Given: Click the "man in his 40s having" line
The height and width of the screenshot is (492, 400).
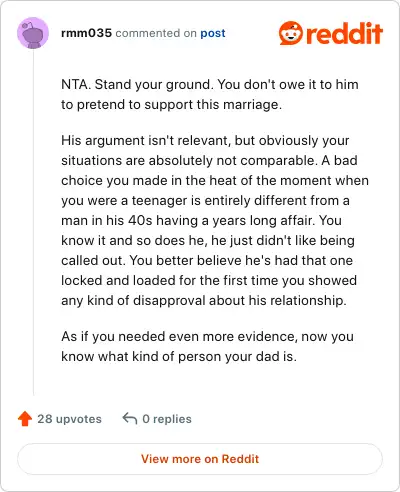Looking at the screenshot, I should point(201,221).
